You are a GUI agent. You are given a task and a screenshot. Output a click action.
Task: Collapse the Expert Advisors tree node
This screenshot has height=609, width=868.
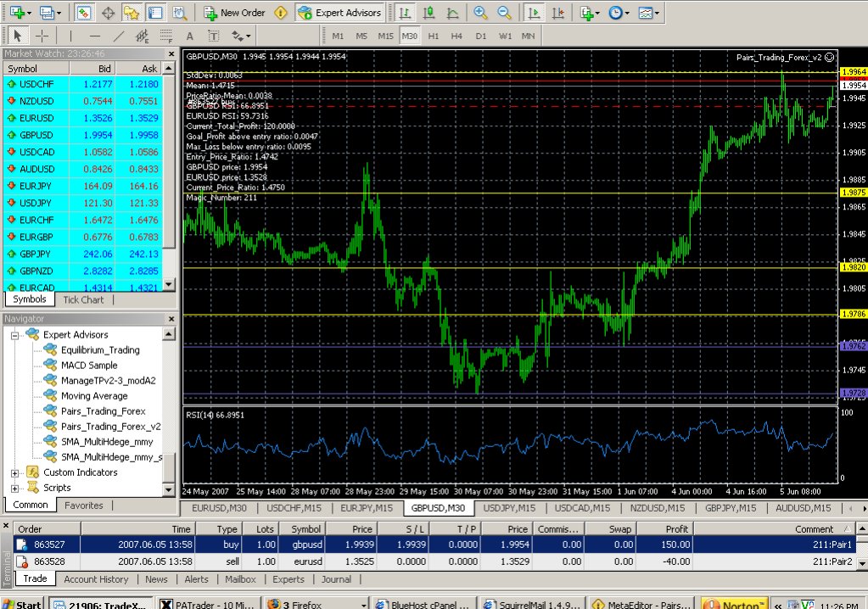[x=15, y=335]
